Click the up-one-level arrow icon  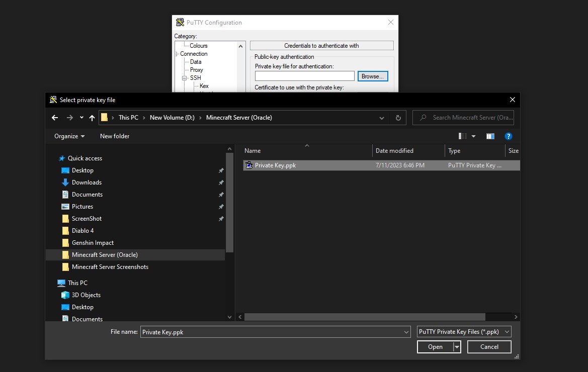[x=92, y=118]
